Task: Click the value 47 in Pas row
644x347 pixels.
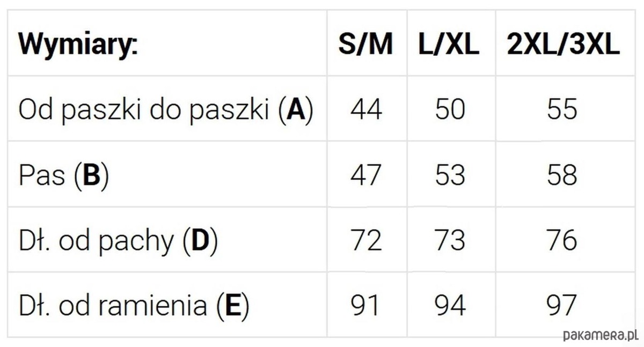Action: click(366, 175)
